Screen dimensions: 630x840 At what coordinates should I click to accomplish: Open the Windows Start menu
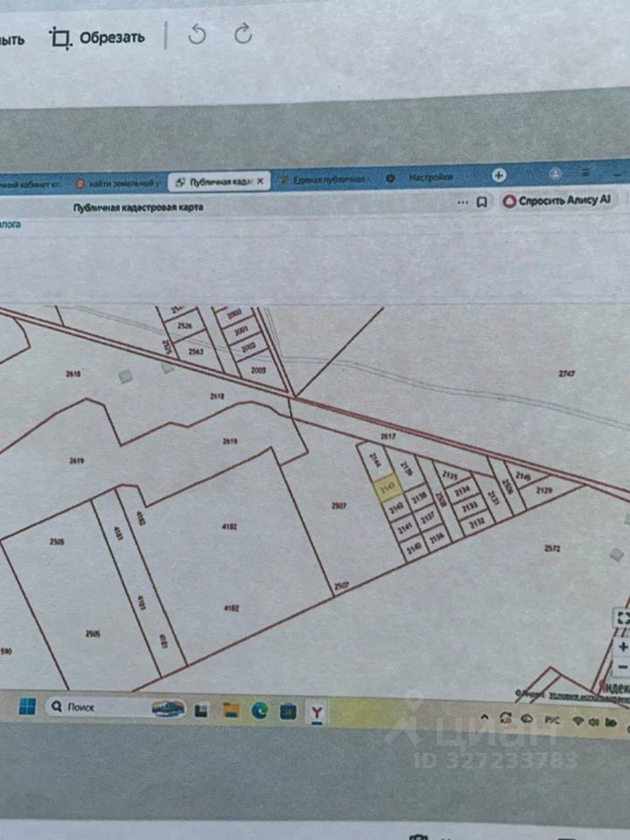pyautogui.click(x=27, y=706)
